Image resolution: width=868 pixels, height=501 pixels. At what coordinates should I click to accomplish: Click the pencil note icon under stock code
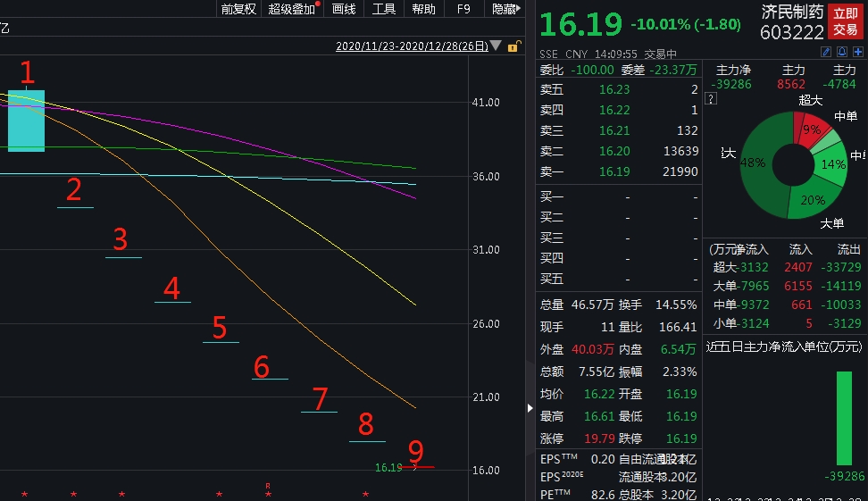[826, 52]
